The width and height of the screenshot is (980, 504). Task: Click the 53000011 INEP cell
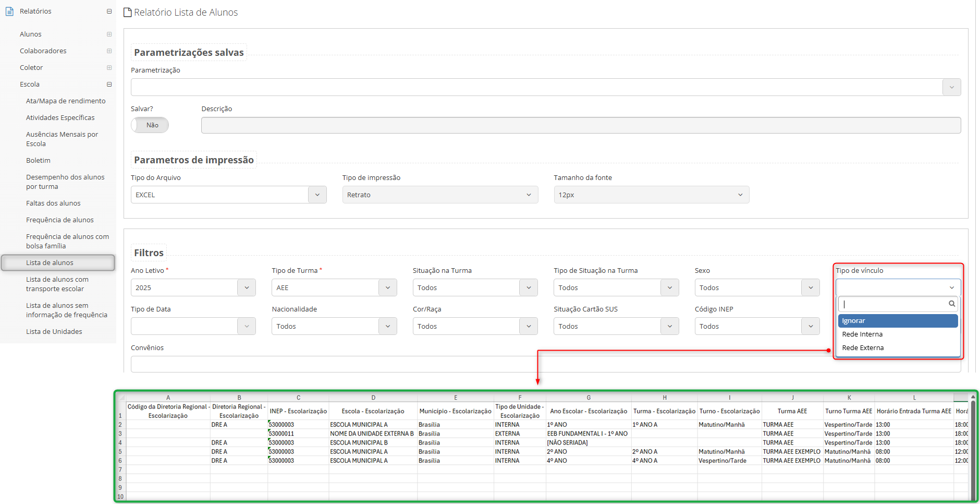coord(298,434)
